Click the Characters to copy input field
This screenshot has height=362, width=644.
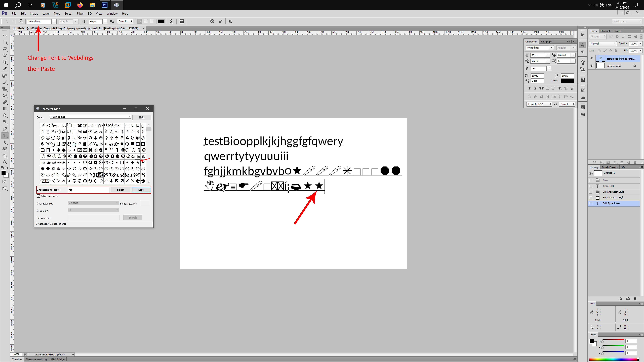[89, 190]
